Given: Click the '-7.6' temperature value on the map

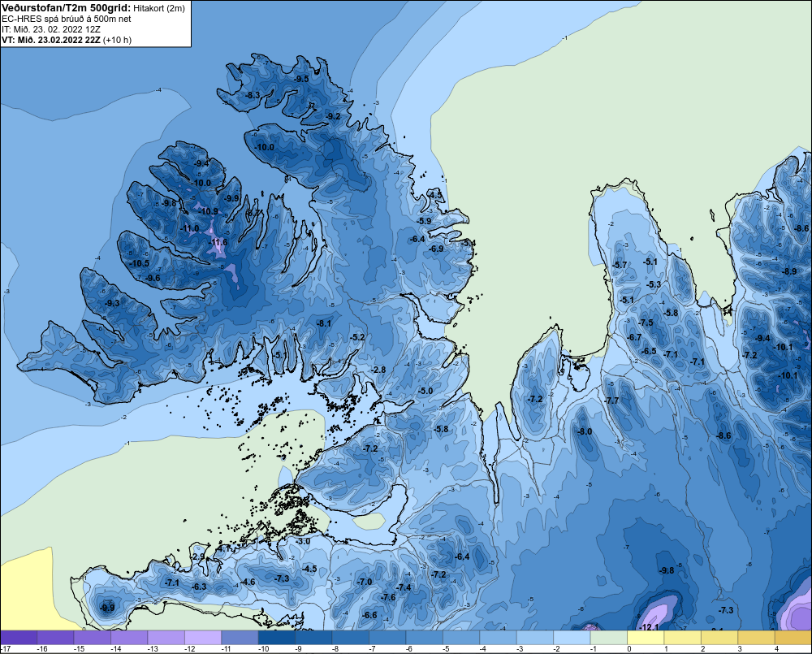Looking at the screenshot, I should (388, 597).
